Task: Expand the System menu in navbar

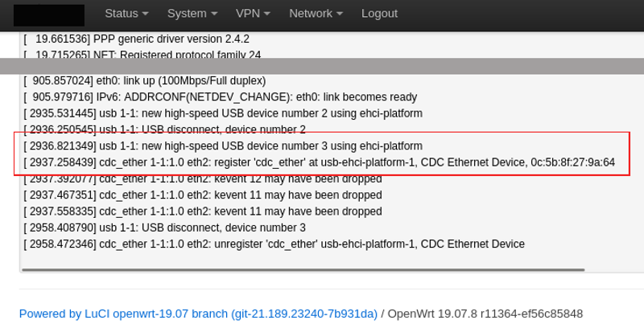Action: [192, 14]
